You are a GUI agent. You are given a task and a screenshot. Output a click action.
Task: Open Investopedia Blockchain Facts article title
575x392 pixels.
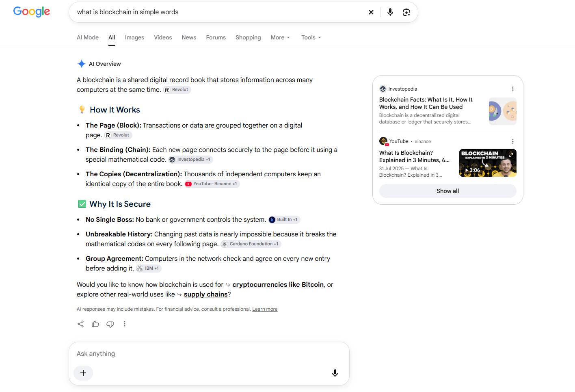(x=426, y=103)
